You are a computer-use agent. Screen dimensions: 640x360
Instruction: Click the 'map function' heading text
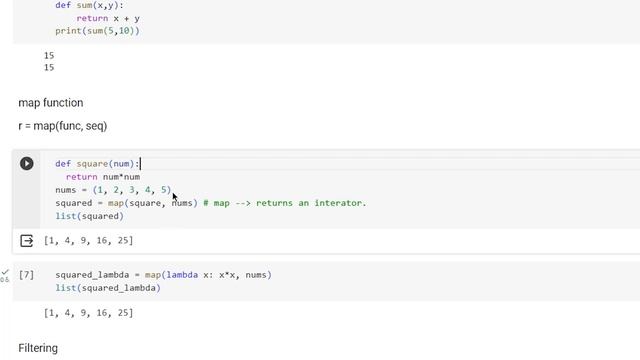click(51, 103)
